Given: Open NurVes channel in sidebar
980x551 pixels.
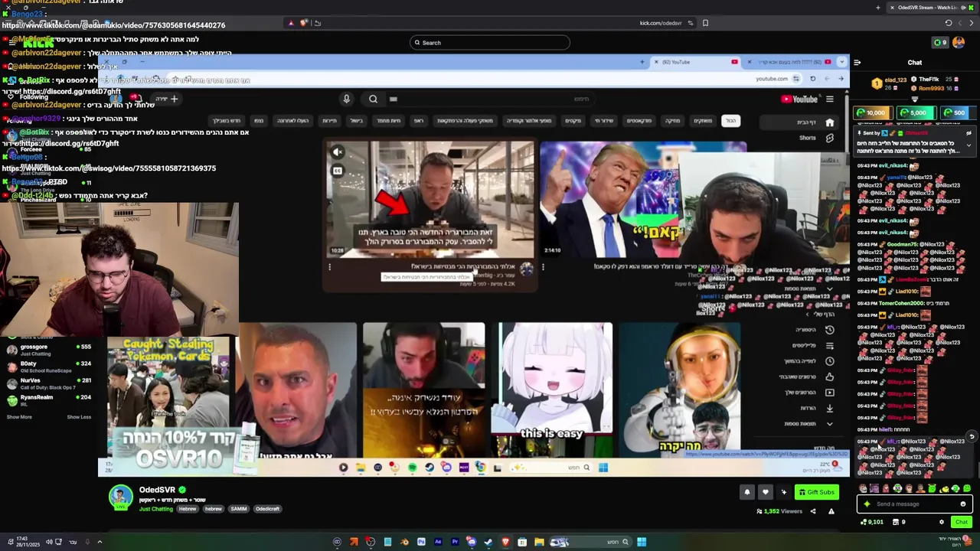Looking at the screenshot, I should tap(47, 383).
